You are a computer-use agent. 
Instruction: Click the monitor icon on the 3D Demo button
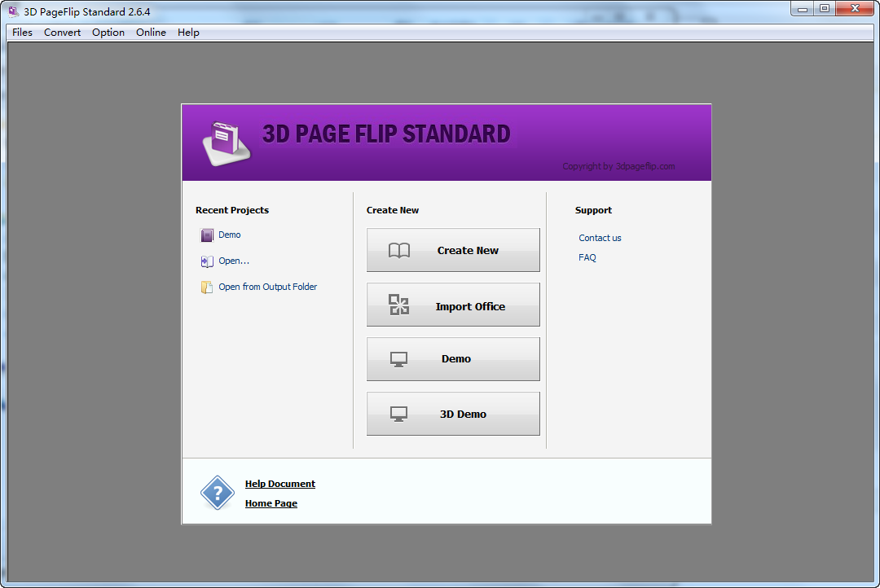(x=398, y=413)
